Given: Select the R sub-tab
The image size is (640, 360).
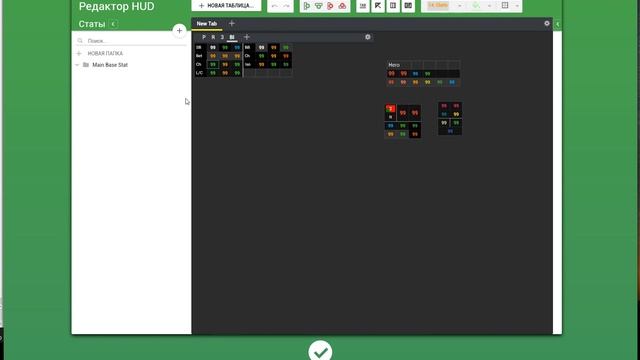Looking at the screenshot, I should [213, 37].
